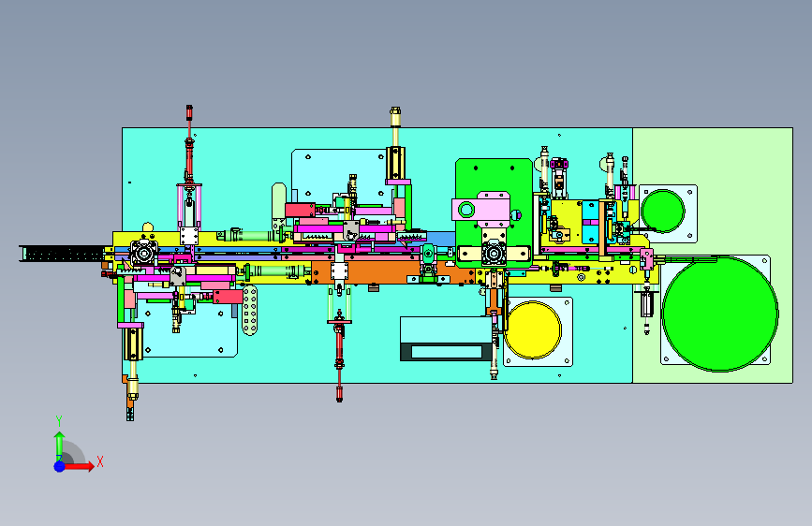Click the red X axis arrow of triad
Viewport: 812px width, 526px height.
(81, 466)
